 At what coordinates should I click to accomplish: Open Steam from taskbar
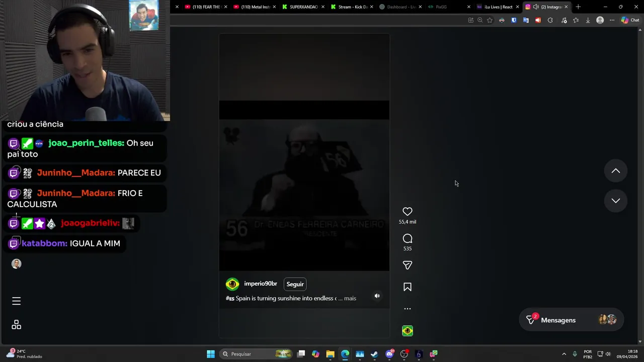coord(374,354)
